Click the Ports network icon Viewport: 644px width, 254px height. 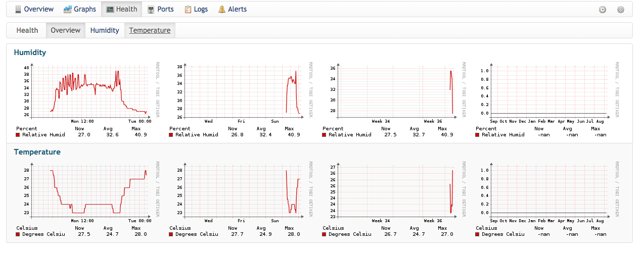tap(151, 9)
